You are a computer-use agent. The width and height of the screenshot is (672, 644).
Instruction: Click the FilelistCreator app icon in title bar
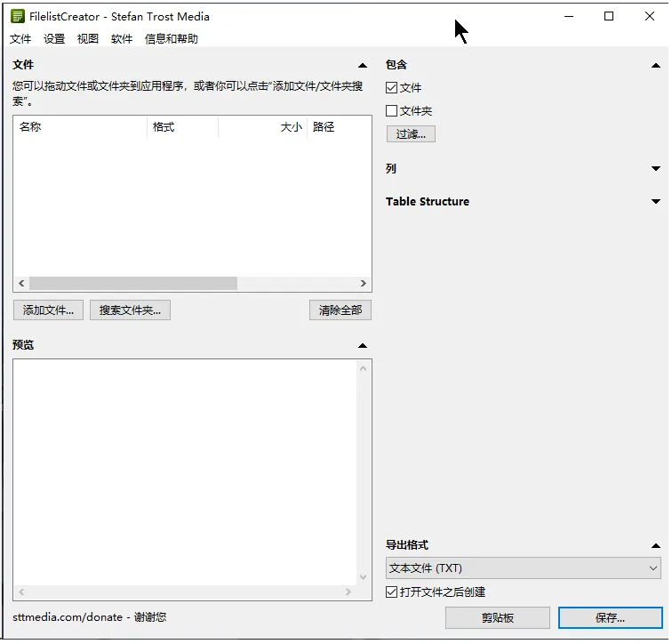pyautogui.click(x=18, y=17)
